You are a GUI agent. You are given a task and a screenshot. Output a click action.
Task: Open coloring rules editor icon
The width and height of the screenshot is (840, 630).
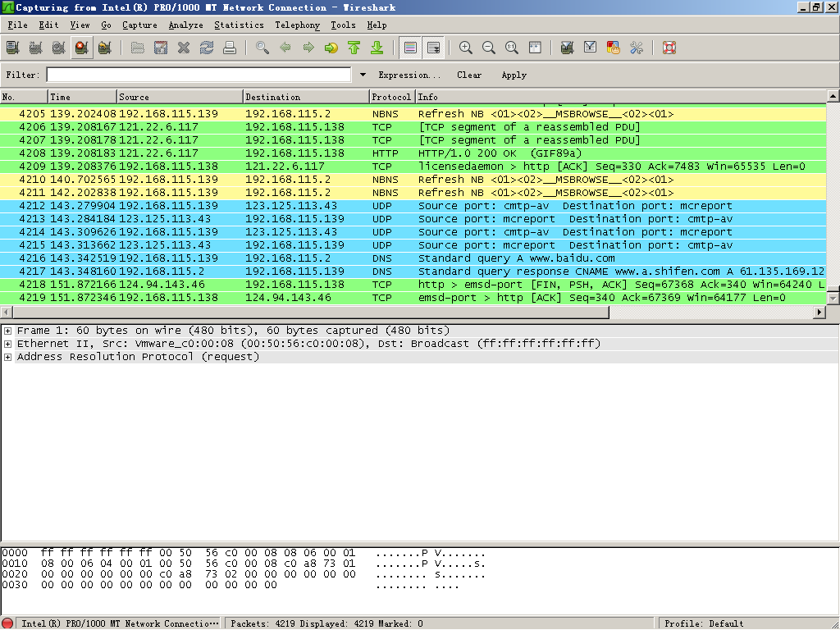(614, 48)
